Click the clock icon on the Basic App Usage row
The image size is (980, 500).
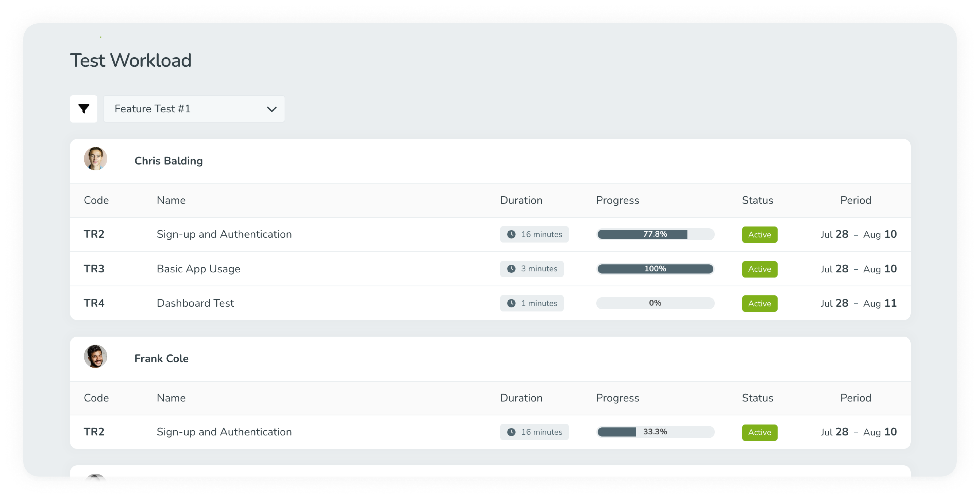pos(512,268)
